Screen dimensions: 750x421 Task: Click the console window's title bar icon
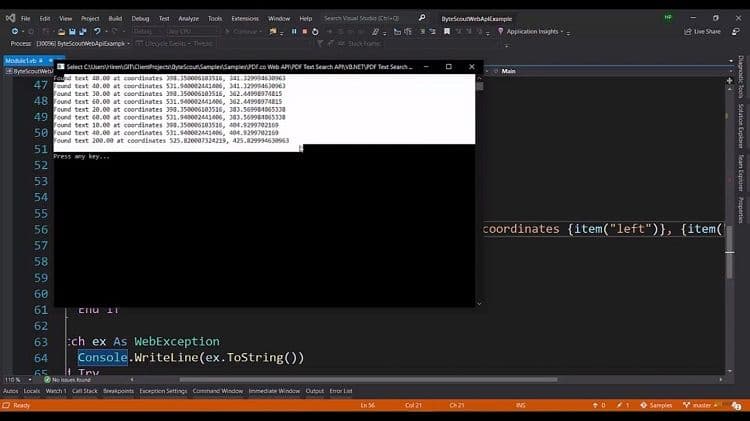60,67
